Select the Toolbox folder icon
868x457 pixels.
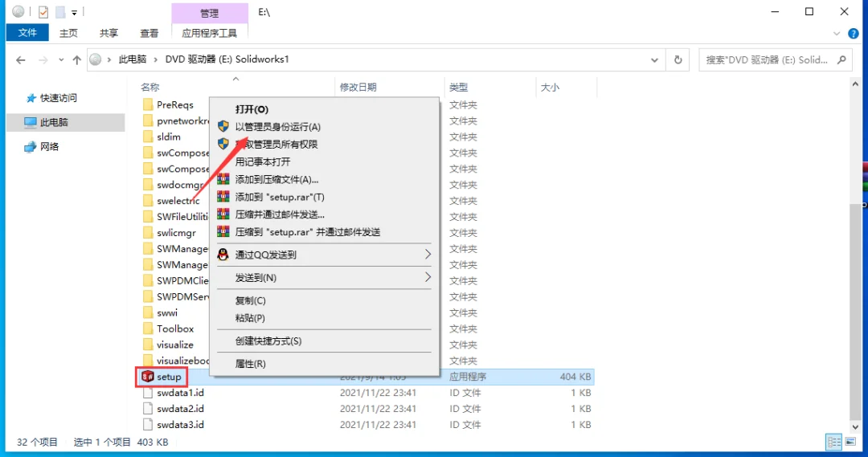point(148,328)
